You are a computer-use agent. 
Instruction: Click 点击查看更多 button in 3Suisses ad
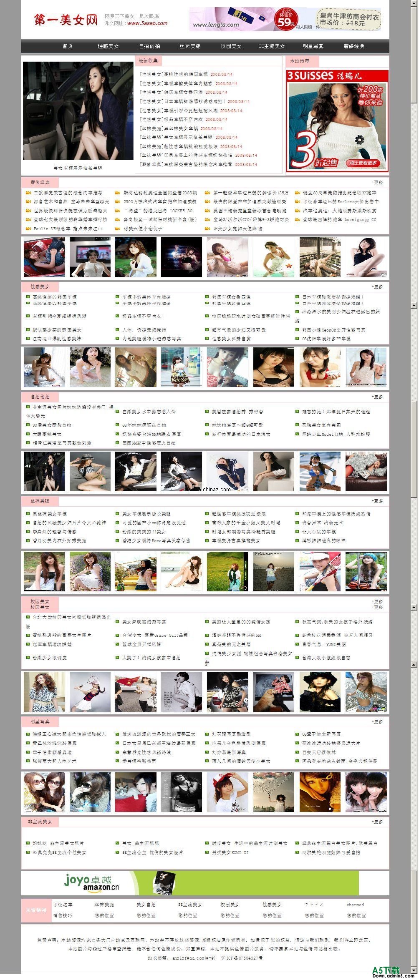pyautogui.click(x=363, y=163)
